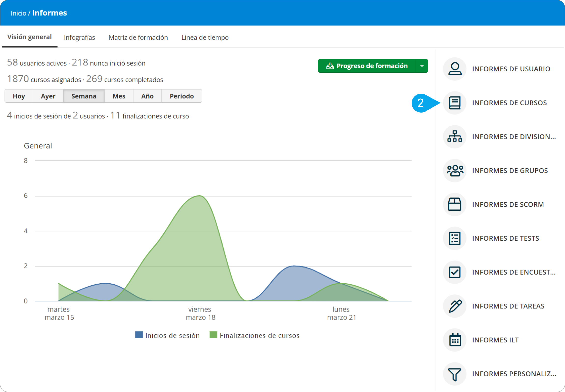The height and width of the screenshot is (392, 565).
Task: Click Progreso de formación button
Action: click(x=367, y=66)
